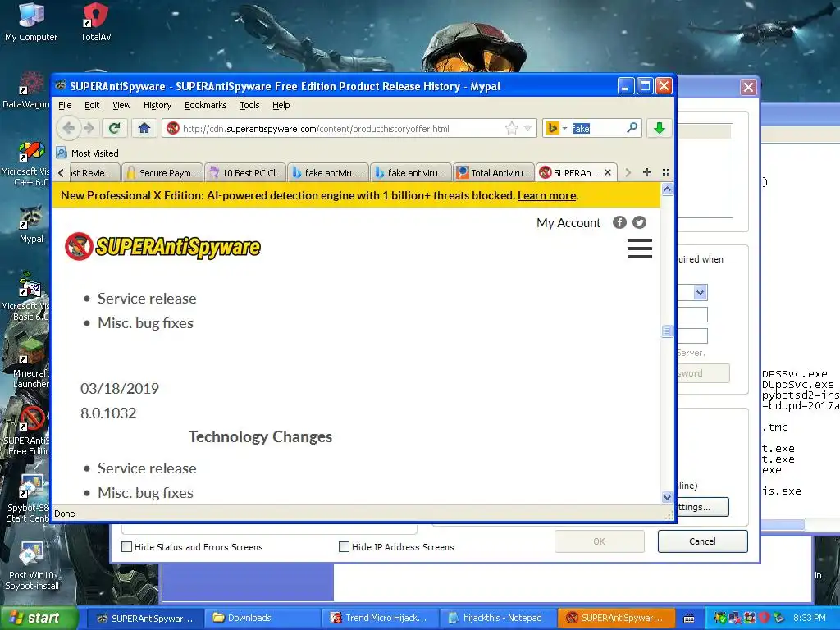Start search with the magnifier icon
The width and height of the screenshot is (840, 630).
tap(632, 128)
